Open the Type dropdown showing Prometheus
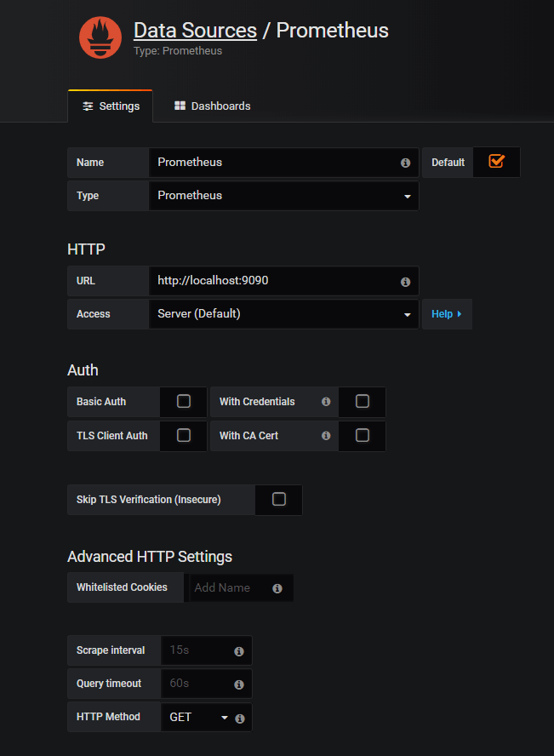This screenshot has height=756, width=554. pos(283,196)
